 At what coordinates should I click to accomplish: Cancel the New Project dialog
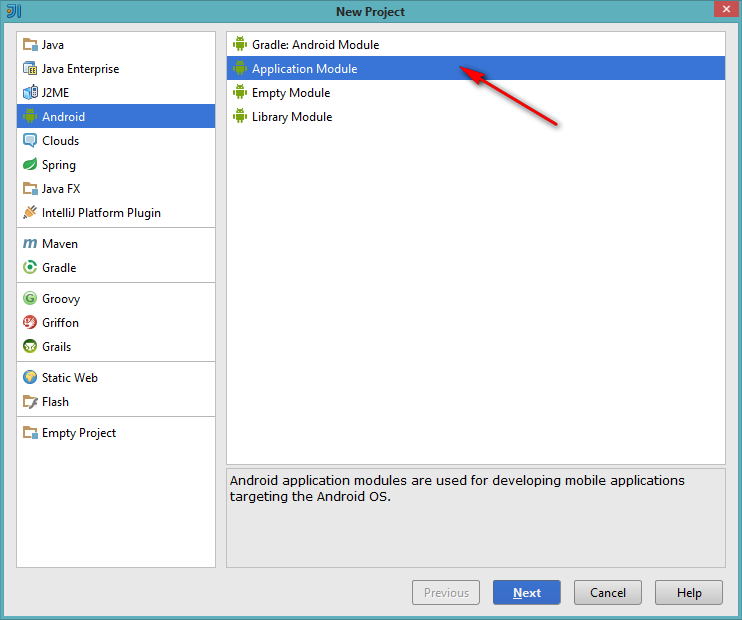coord(608,593)
